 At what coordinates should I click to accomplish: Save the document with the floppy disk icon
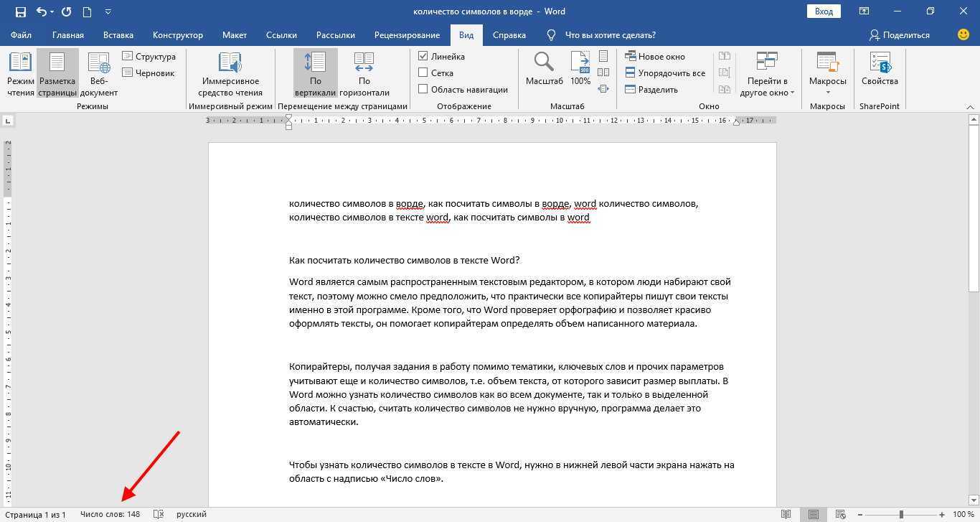pyautogui.click(x=20, y=11)
